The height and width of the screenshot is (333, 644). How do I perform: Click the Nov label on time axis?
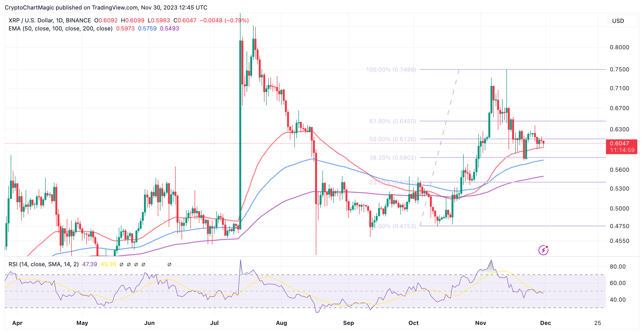[x=481, y=323]
